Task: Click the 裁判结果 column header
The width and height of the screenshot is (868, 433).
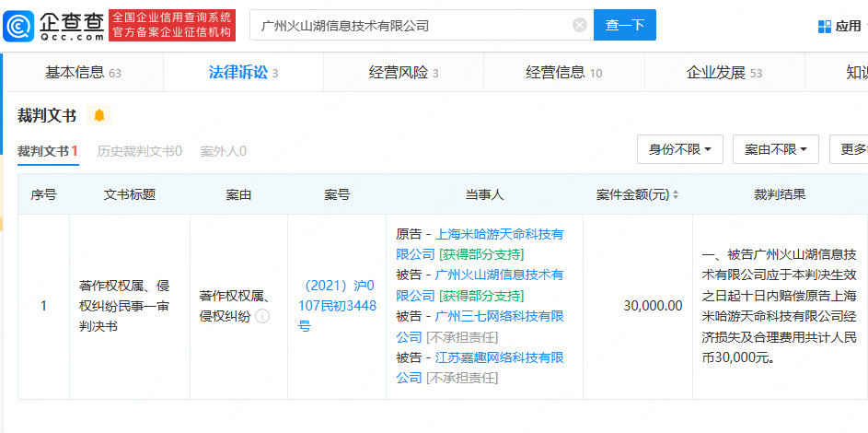Action: (x=780, y=195)
